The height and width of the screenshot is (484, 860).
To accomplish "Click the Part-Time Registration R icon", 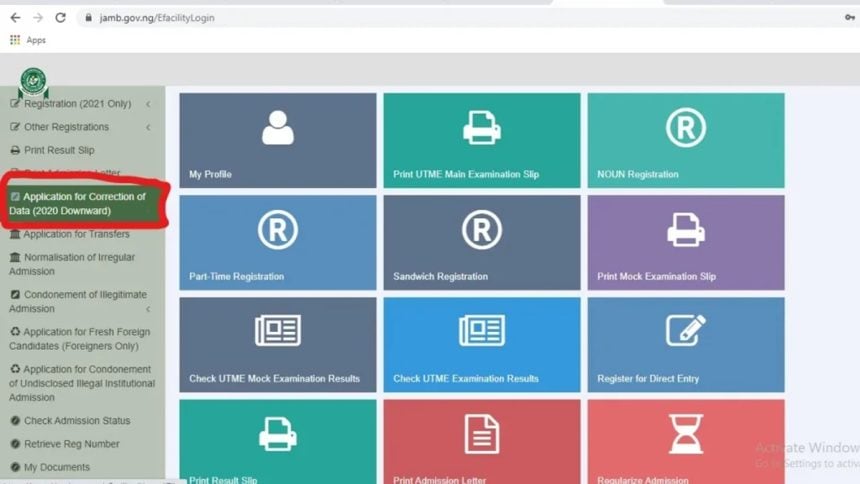I will point(277,230).
